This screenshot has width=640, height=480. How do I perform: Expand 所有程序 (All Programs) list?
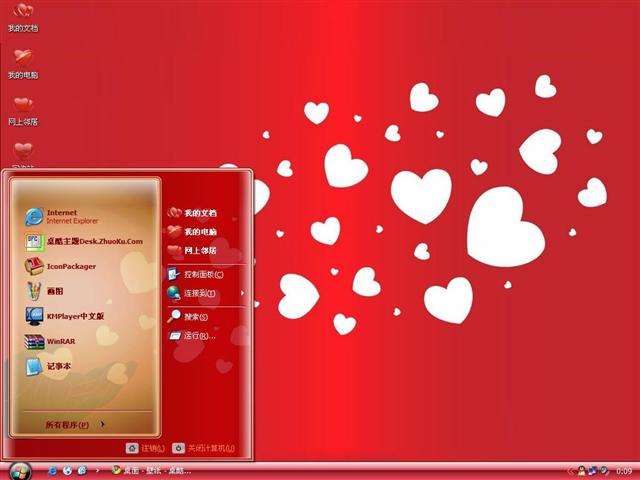[x=75, y=425]
